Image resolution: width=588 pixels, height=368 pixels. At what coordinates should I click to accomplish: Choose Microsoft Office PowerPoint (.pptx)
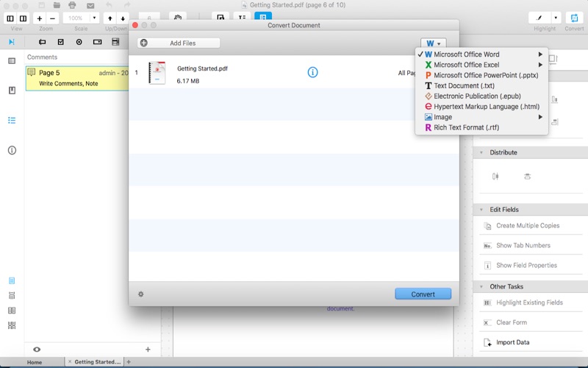pyautogui.click(x=481, y=76)
